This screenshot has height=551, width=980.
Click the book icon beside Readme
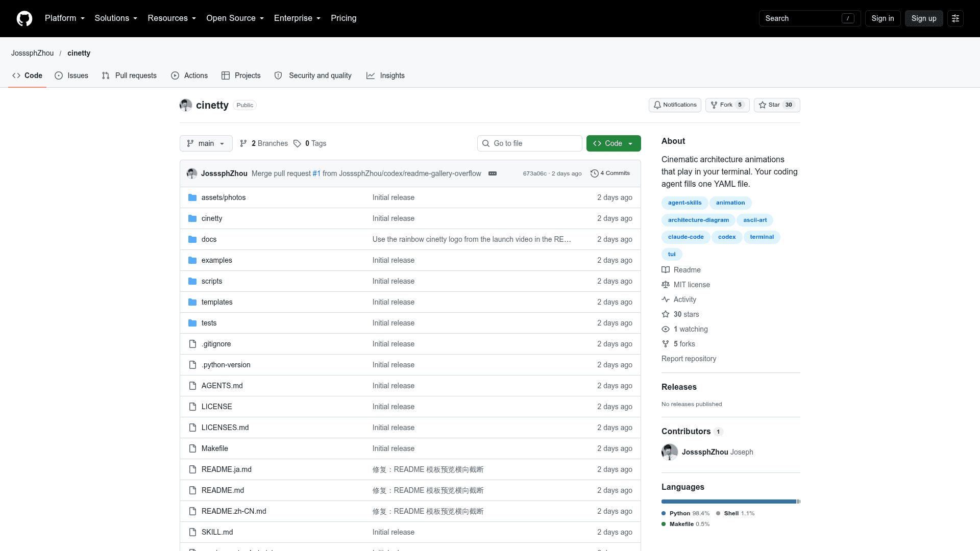(x=666, y=270)
